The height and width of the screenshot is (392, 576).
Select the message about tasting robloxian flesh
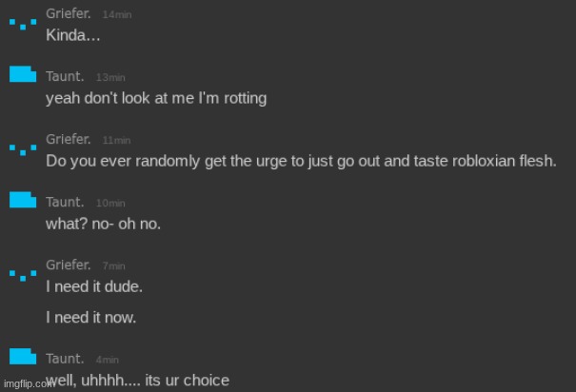click(301, 161)
